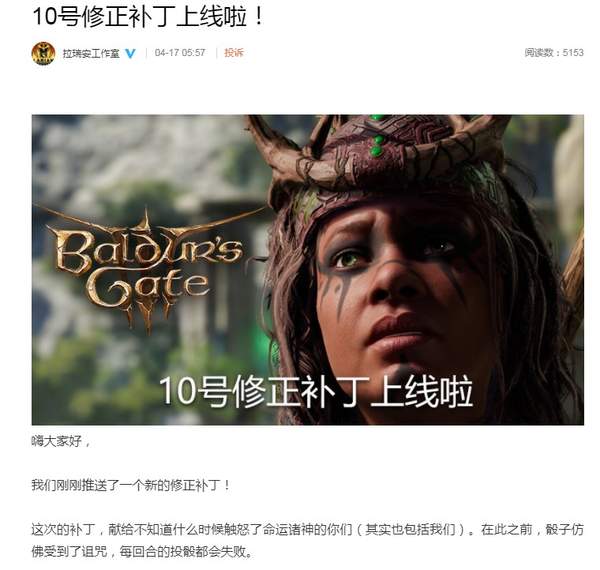The image size is (600, 570).
Task: Click the headline 10号修正补丁上线啦！
Action: pyautogui.click(x=149, y=17)
